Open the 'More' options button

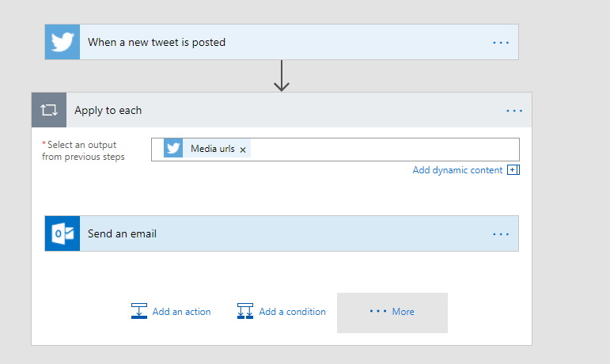[x=392, y=313]
